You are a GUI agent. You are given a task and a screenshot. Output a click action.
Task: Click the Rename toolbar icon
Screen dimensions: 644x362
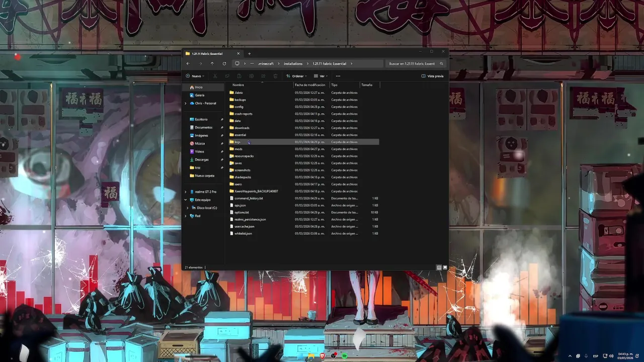tap(251, 76)
